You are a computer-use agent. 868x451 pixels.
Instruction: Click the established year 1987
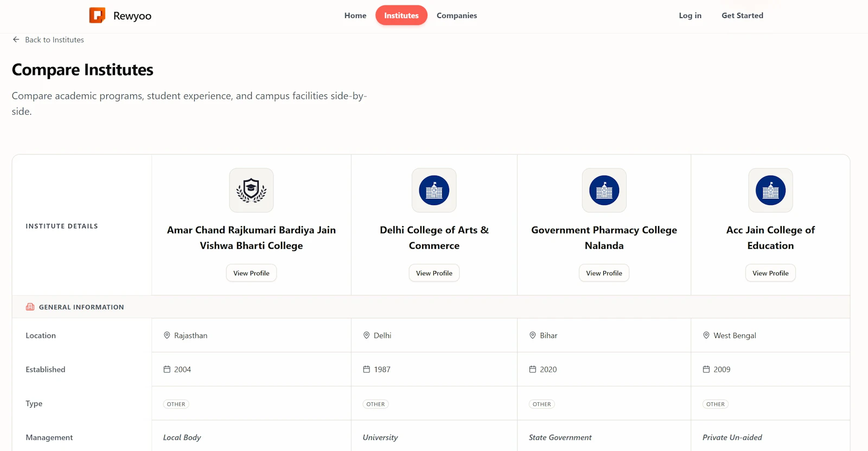382,369
